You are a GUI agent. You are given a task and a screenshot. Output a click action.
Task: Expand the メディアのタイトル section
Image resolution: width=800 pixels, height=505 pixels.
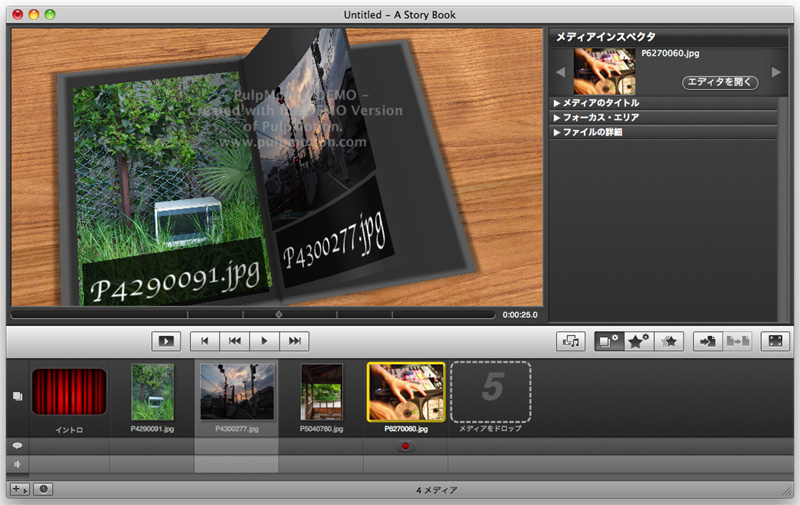point(663,103)
